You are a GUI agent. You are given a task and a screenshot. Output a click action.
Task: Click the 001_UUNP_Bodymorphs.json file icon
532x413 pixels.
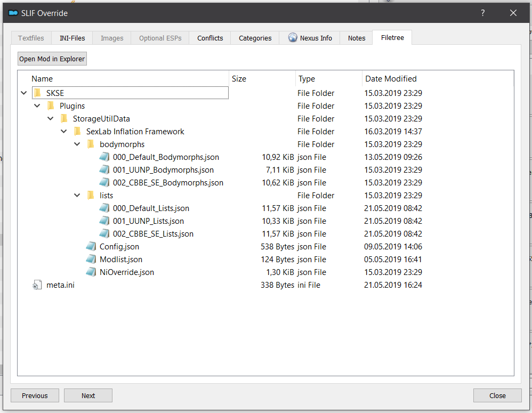[x=104, y=170]
